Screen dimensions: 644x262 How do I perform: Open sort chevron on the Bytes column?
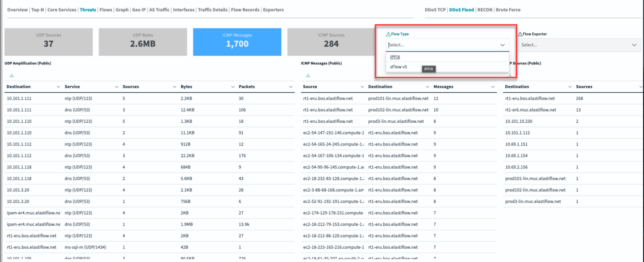(232, 87)
